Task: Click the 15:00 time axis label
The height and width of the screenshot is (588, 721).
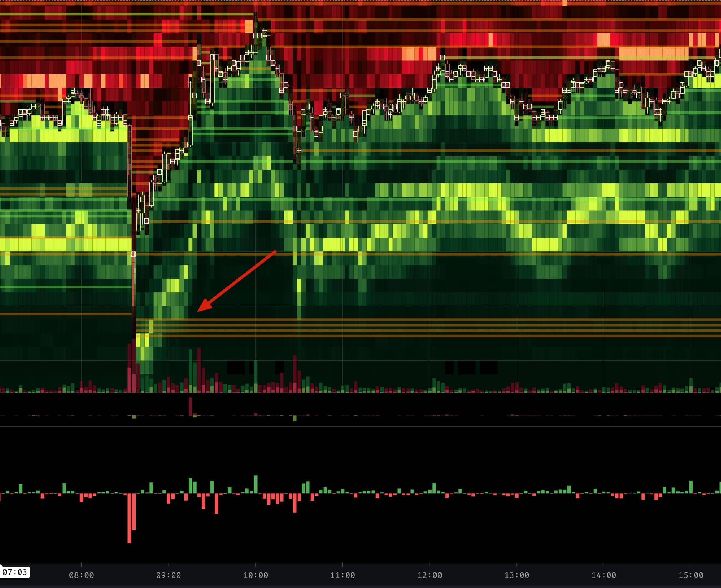Action: point(691,575)
